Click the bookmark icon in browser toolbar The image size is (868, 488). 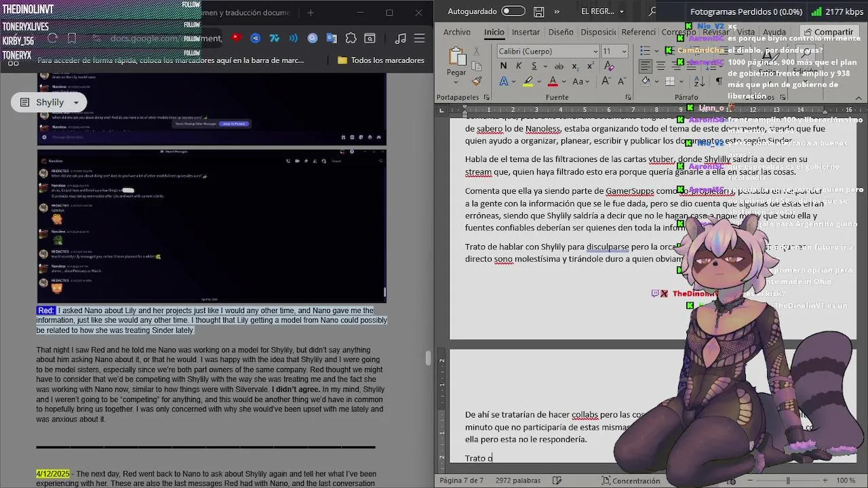[72, 39]
